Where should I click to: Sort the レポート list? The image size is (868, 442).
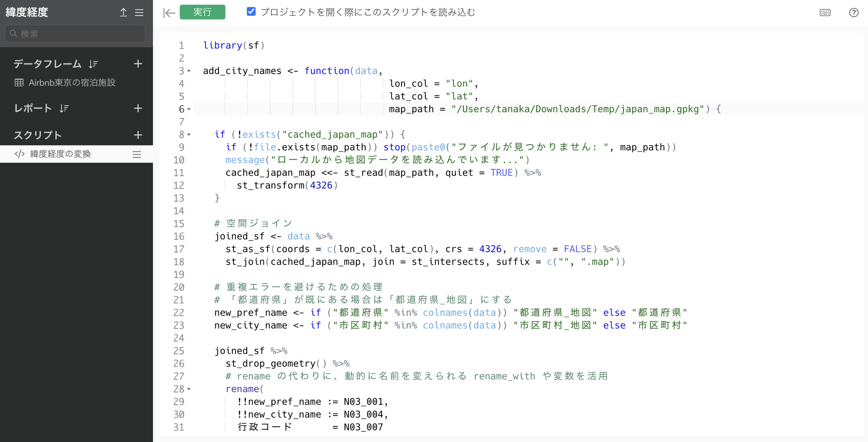(64, 108)
